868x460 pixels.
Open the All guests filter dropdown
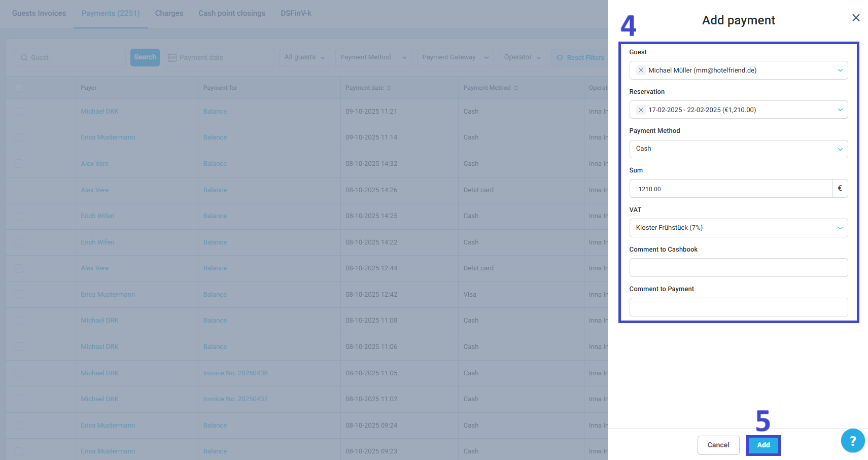point(304,57)
